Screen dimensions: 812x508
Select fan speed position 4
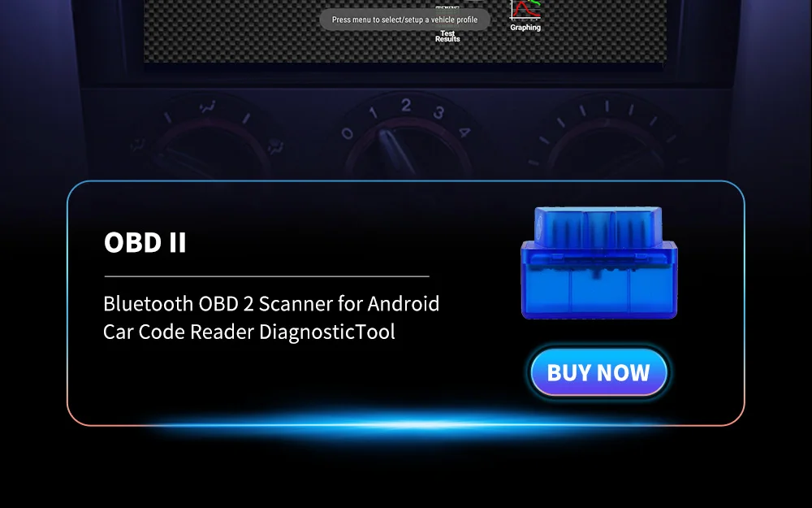pyautogui.click(x=464, y=132)
